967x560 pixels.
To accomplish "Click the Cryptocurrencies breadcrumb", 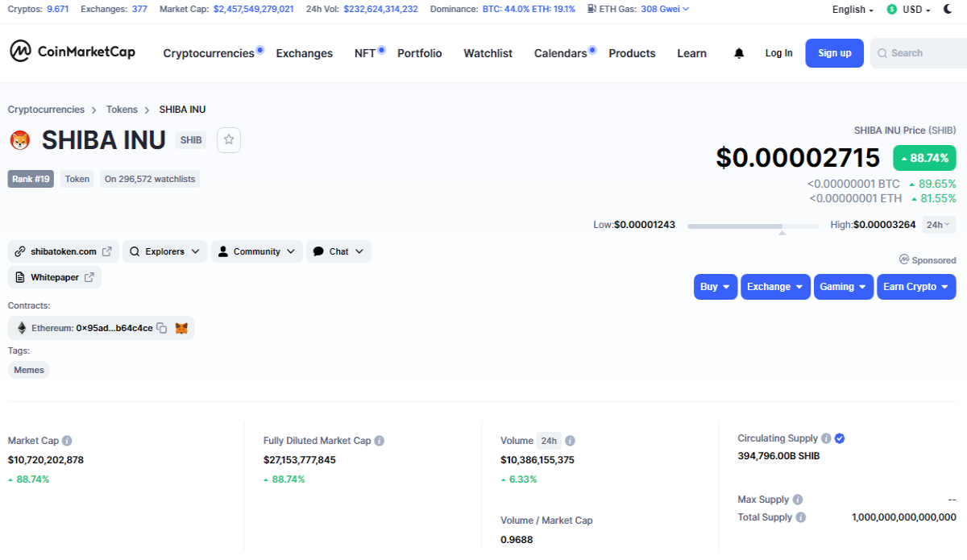I will pos(46,110).
